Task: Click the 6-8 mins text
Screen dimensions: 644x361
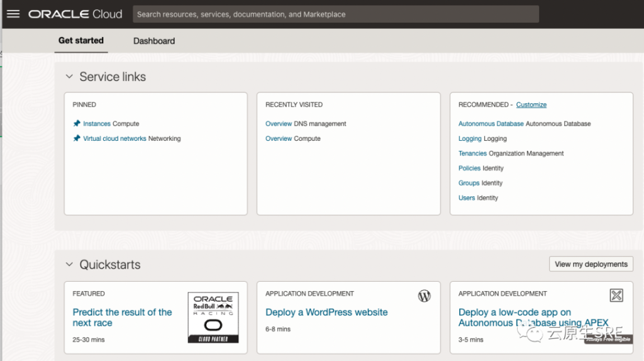Action: click(x=278, y=329)
